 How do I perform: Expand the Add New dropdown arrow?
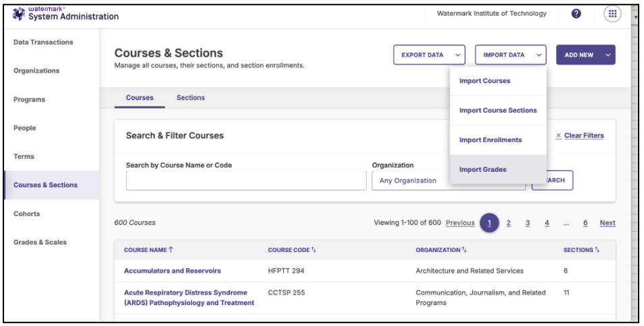(608, 55)
